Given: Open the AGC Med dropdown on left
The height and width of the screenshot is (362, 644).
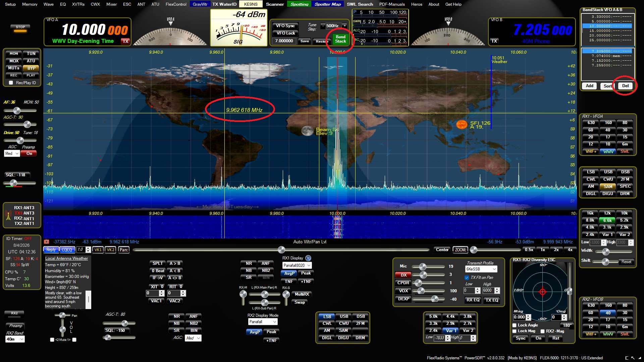Looking at the screenshot, I should point(12,154).
